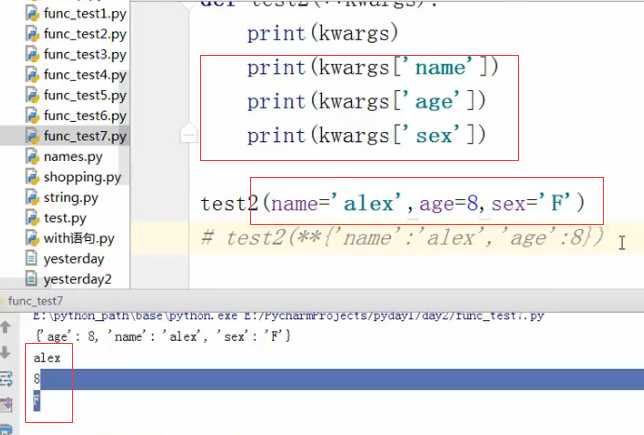Collapse the test2 function using the fold marker
Image resolution: width=644 pixels, height=435 pixels.
(187, 132)
